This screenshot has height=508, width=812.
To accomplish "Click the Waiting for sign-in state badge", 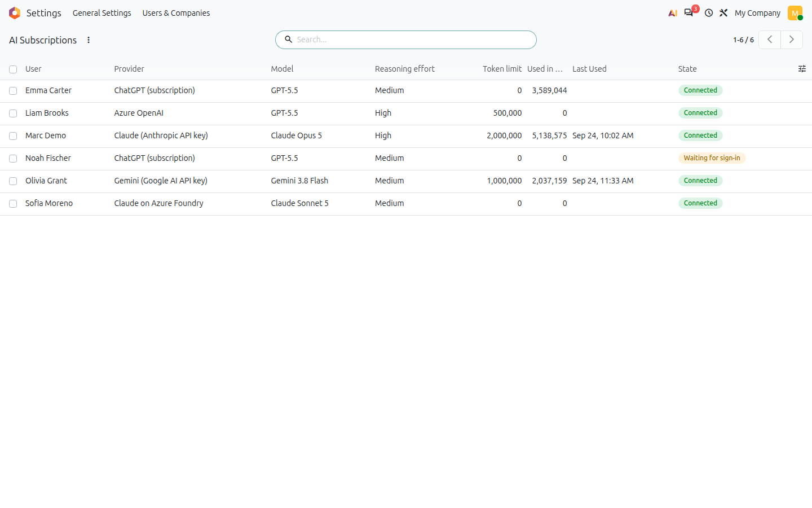I will coord(712,158).
